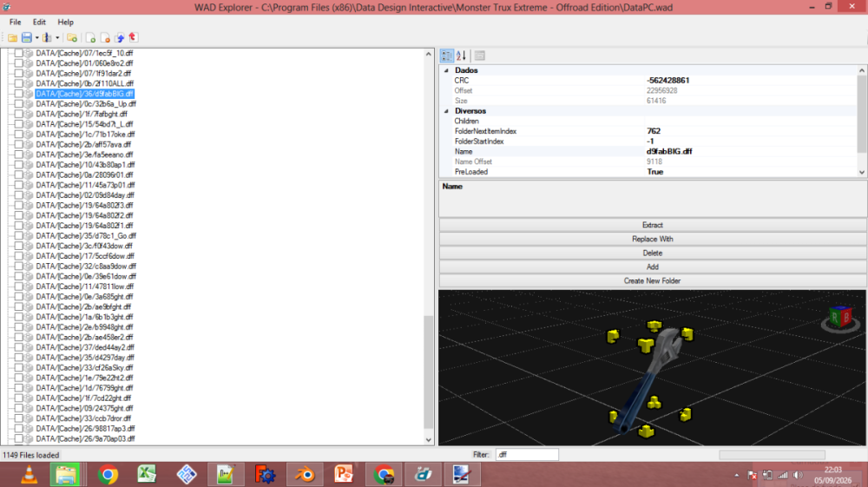
Task: Open Excel from the taskbar
Action: (147, 475)
